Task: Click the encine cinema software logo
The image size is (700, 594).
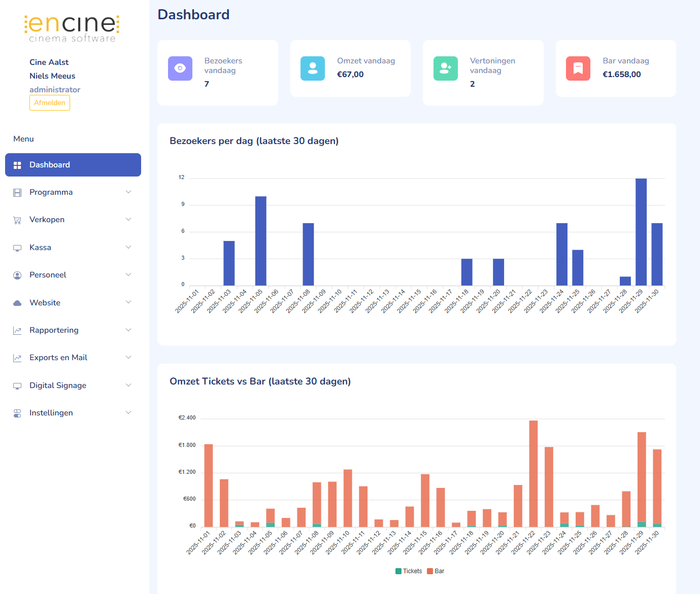Action: coord(72,28)
